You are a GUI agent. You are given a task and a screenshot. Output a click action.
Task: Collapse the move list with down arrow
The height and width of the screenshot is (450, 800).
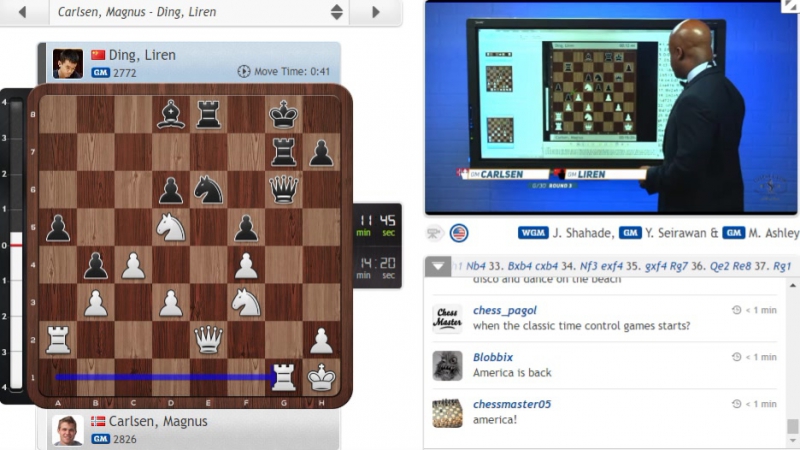pyautogui.click(x=438, y=266)
